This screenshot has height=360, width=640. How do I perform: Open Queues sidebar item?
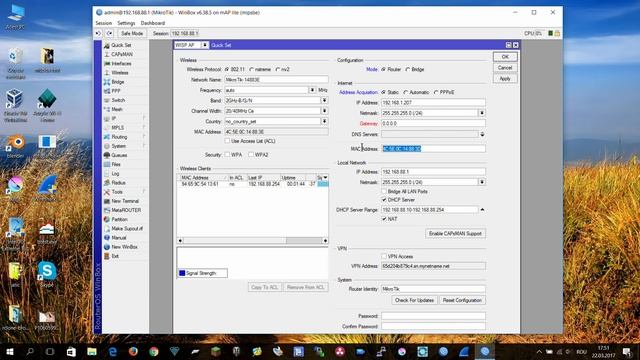(119, 155)
